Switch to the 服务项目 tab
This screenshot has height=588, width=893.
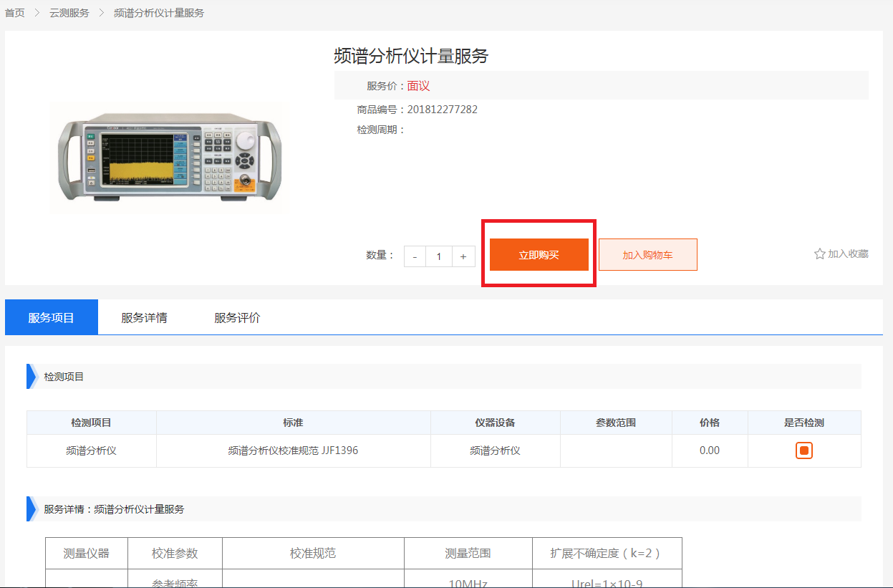(52, 317)
